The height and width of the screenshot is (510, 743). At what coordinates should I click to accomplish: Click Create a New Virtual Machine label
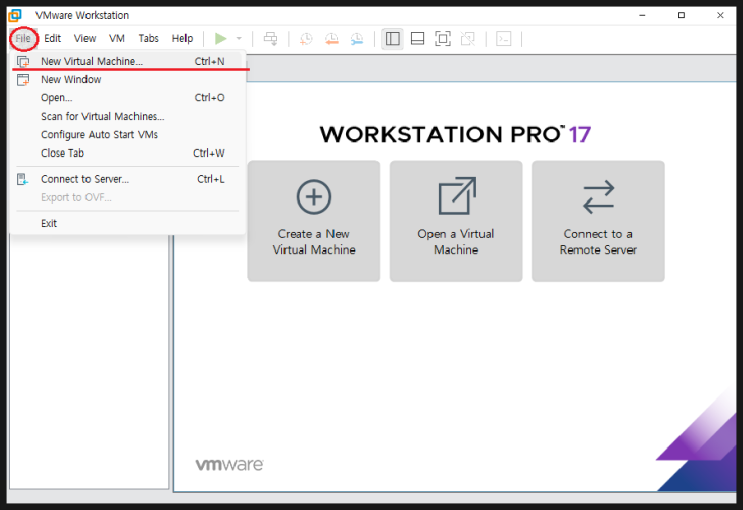pos(314,242)
